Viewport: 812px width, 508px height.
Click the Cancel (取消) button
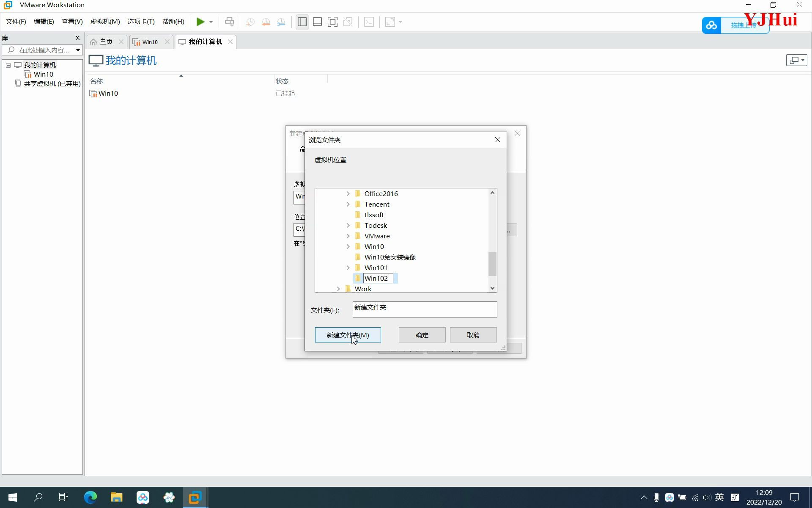(x=473, y=335)
